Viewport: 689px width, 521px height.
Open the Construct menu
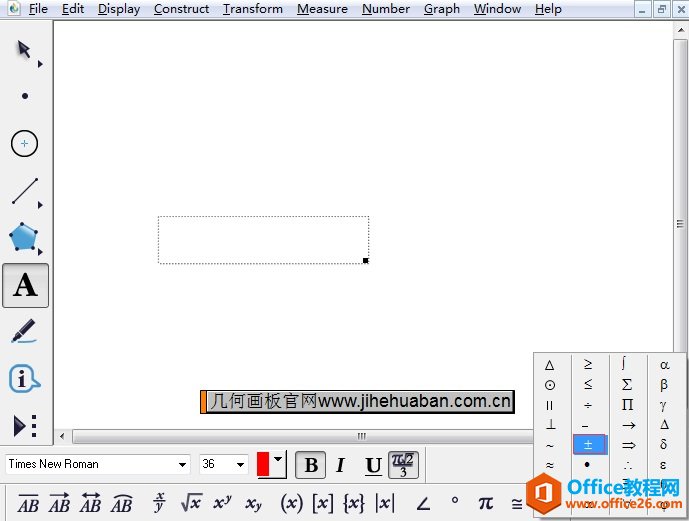click(x=181, y=9)
